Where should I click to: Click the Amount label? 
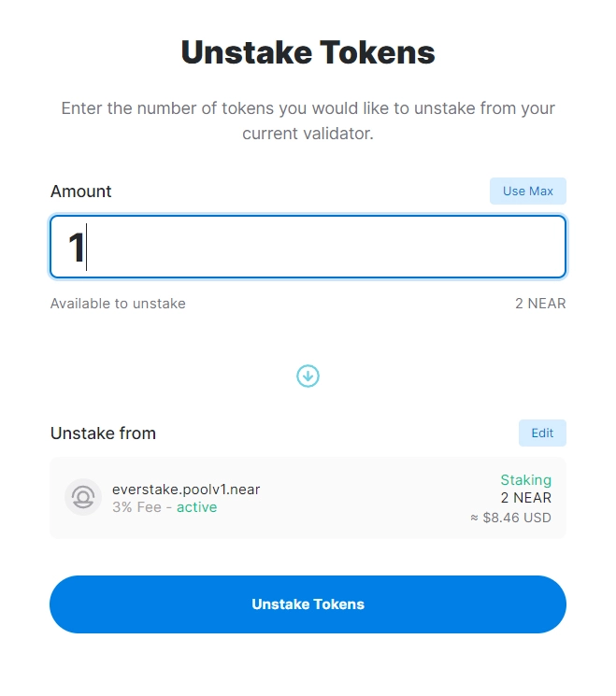[x=80, y=192]
